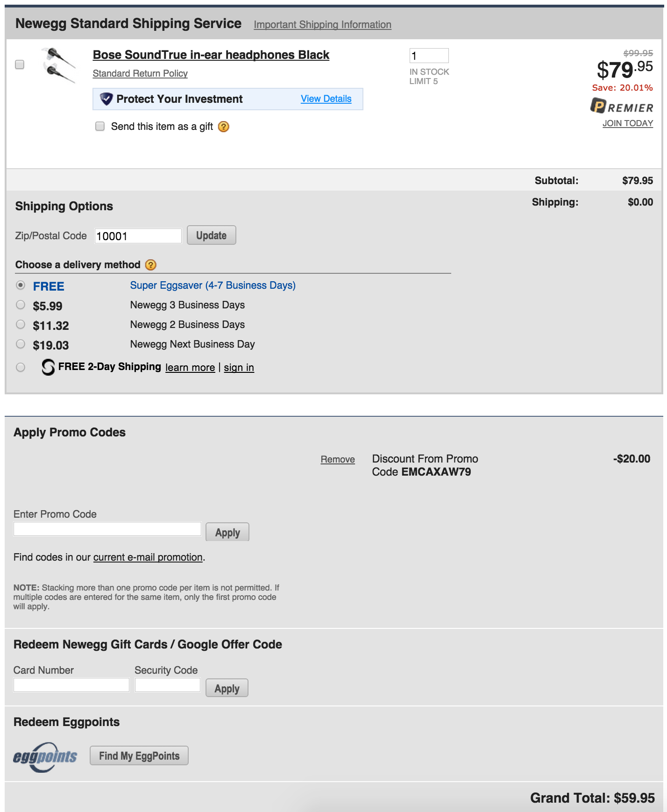Viewport: 667px width, 812px height.
Task: Remove the EMCAXAW79 promo discount
Action: point(338,459)
